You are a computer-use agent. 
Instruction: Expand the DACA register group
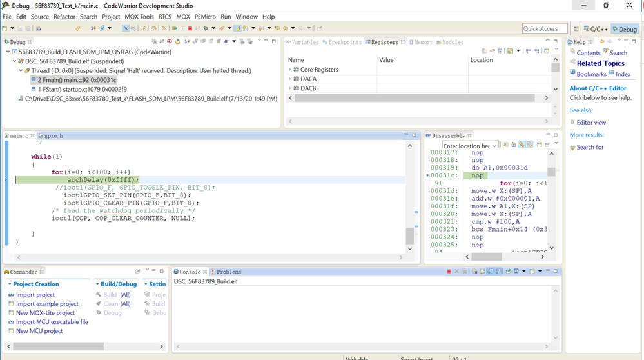point(290,79)
